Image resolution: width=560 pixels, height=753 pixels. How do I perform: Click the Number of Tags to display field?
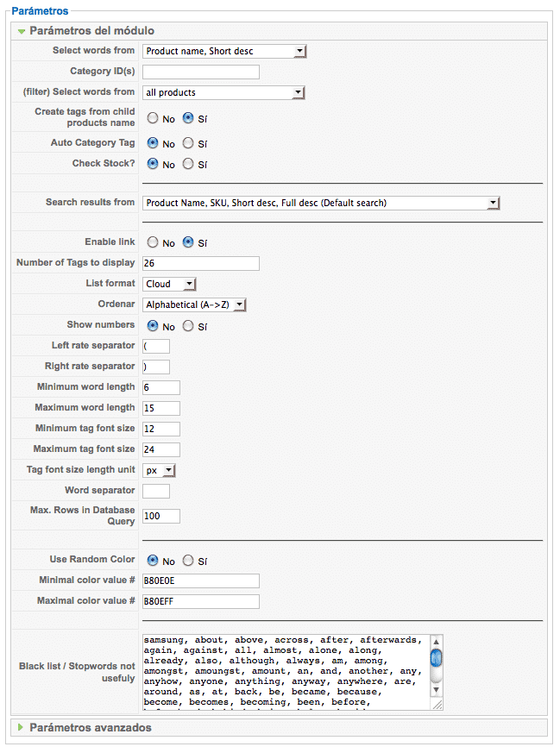pyautogui.click(x=201, y=263)
